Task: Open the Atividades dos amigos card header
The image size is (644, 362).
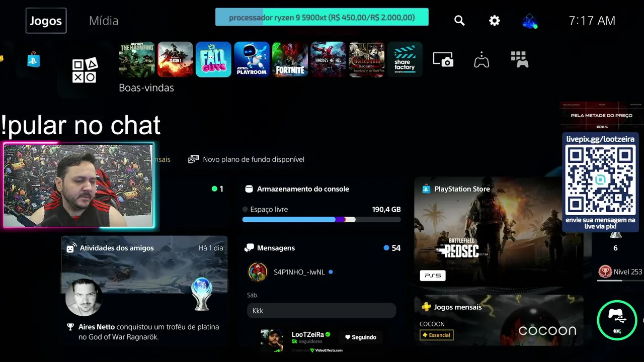Action: coord(111,248)
